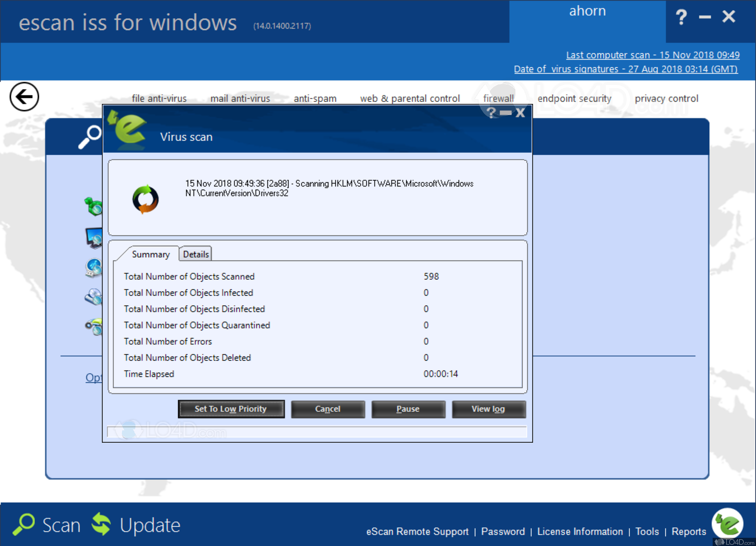Switch to the Summary tab
Image resolution: width=756 pixels, height=546 pixels.
[151, 254]
